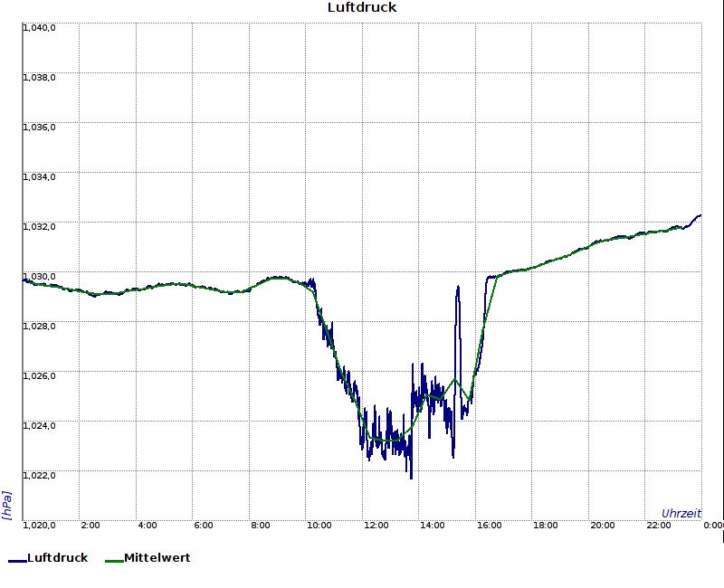
Task: Select the Mittelwert legend label text
Action: pos(157,558)
